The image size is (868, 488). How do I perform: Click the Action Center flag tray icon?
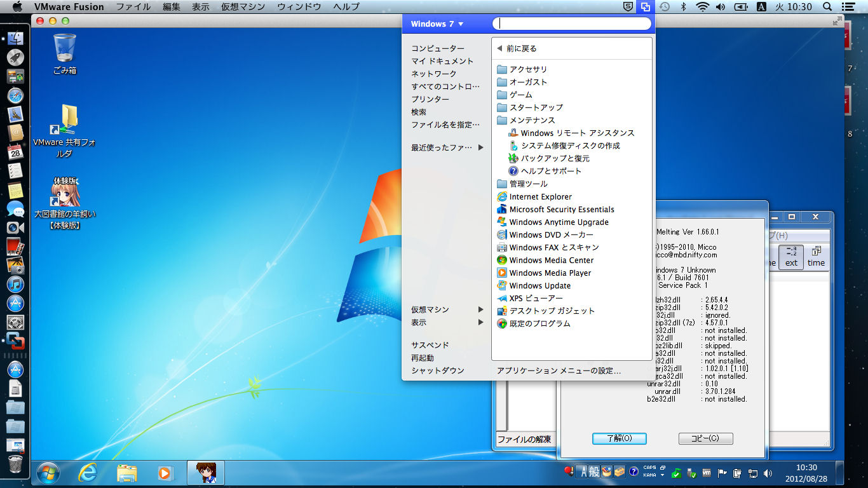click(722, 473)
